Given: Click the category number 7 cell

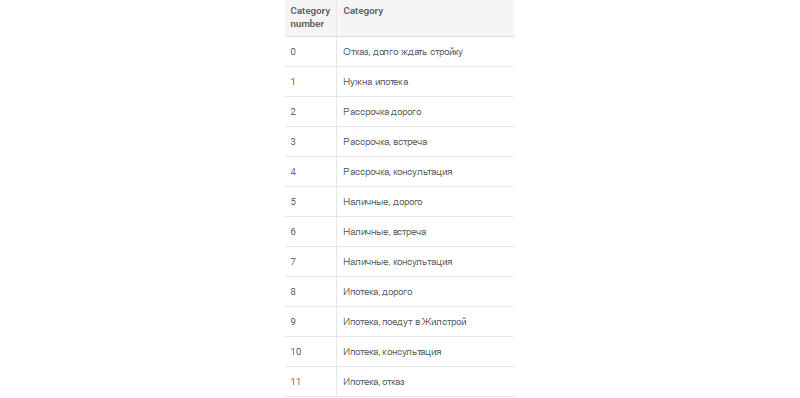Looking at the screenshot, I should (x=310, y=262).
